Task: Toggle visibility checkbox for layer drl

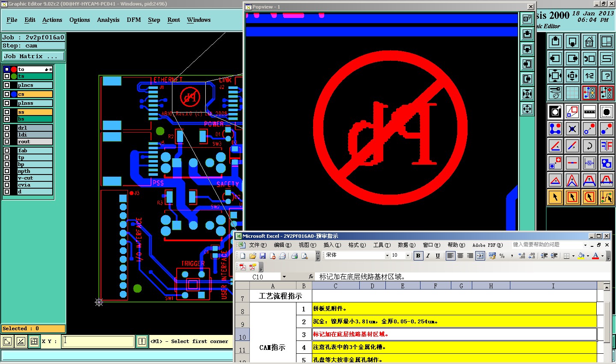Action: pyautogui.click(x=7, y=128)
